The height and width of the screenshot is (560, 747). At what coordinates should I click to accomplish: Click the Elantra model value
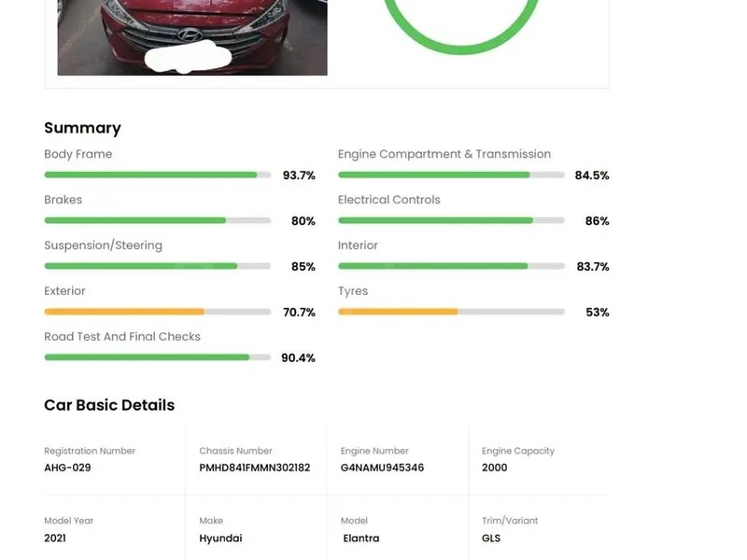[359, 539]
